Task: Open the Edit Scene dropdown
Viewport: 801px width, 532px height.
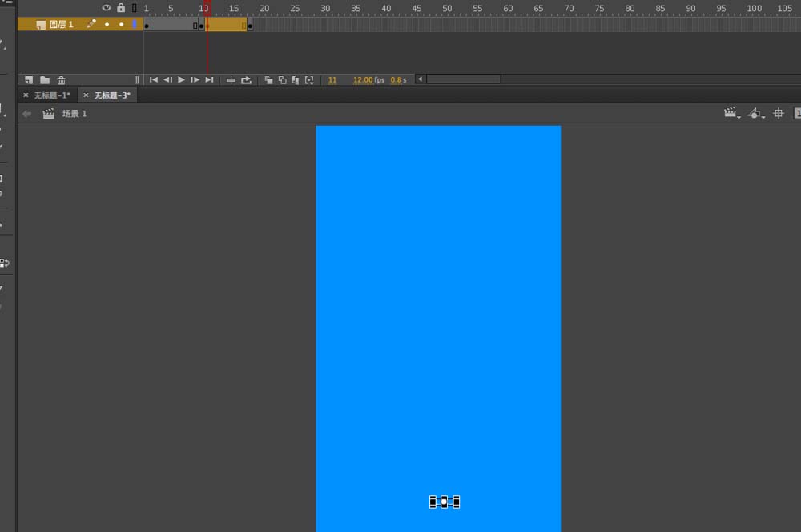Action: [731, 113]
